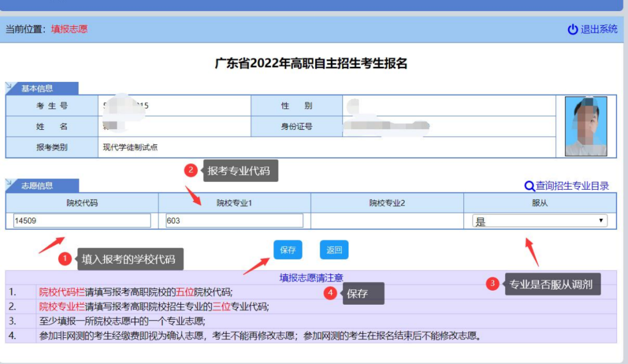Select the 志愿信息 section label

(x=37, y=185)
